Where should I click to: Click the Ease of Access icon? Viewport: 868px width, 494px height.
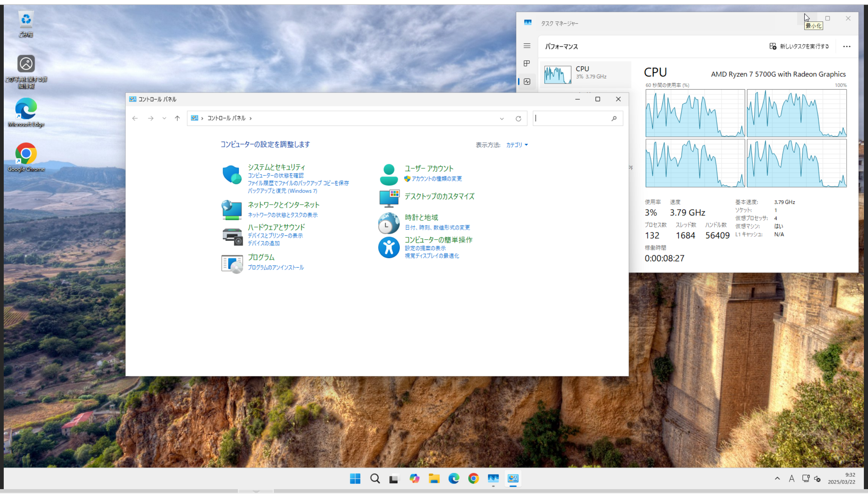[388, 247]
